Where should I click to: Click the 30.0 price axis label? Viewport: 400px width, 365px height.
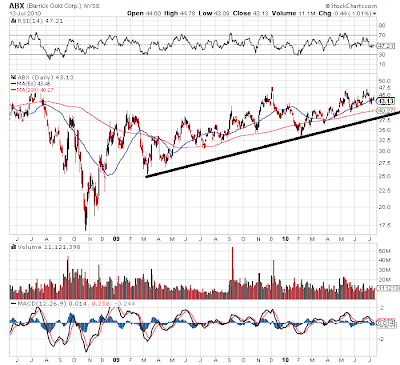(x=385, y=151)
